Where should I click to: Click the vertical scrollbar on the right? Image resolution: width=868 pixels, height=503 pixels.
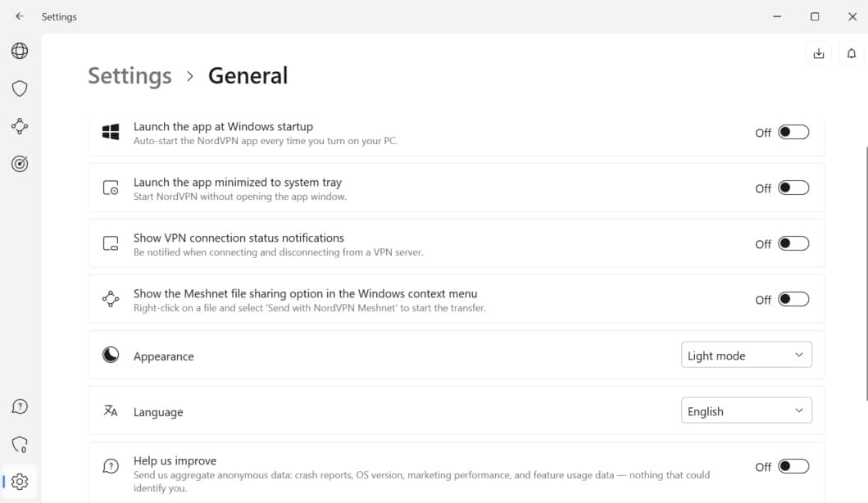point(866,274)
